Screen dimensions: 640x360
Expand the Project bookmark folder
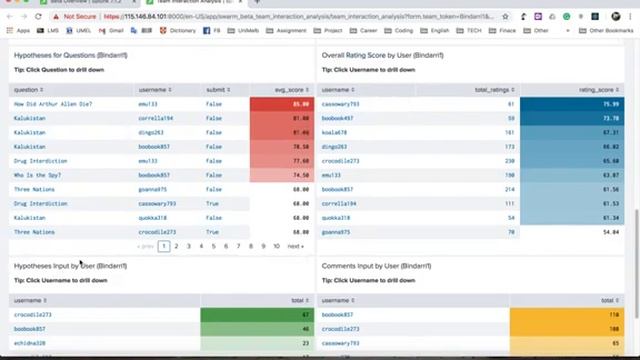328,31
